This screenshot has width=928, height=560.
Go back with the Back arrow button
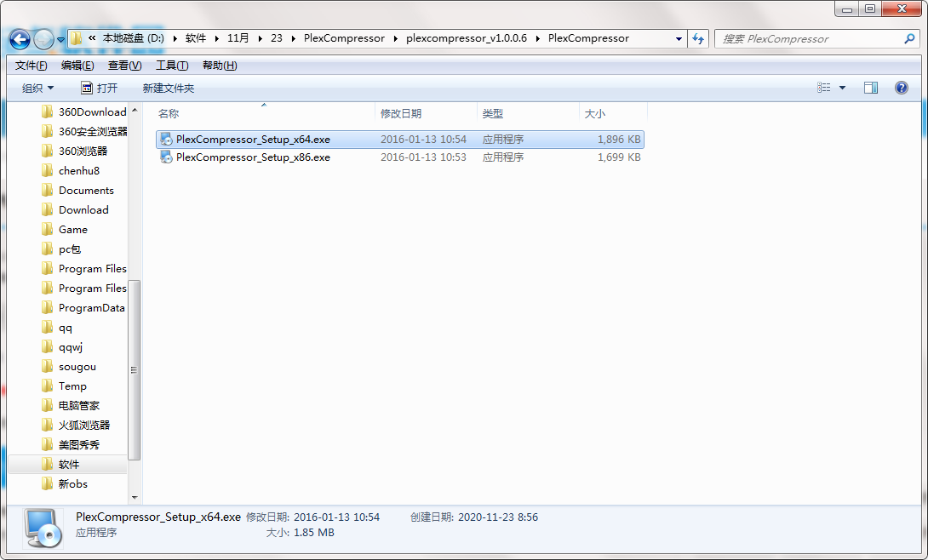[20, 40]
